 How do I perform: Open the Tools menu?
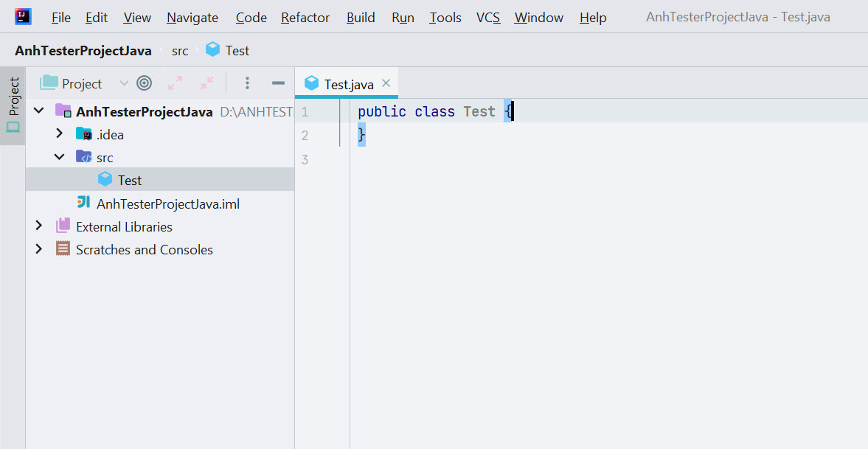(445, 18)
